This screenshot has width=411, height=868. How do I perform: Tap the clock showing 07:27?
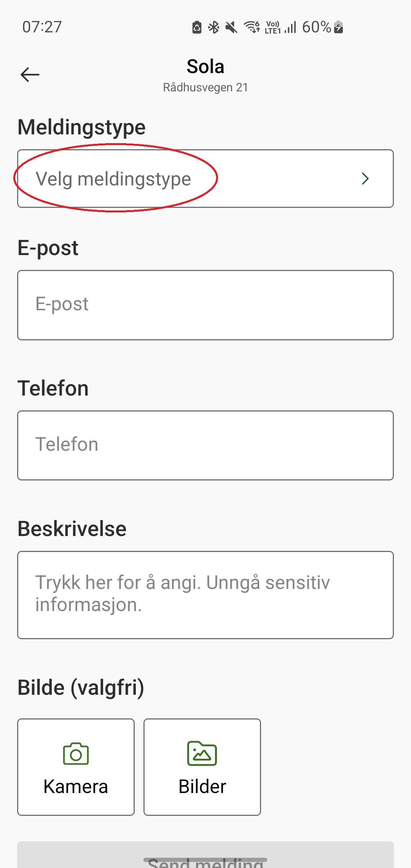pyautogui.click(x=42, y=27)
